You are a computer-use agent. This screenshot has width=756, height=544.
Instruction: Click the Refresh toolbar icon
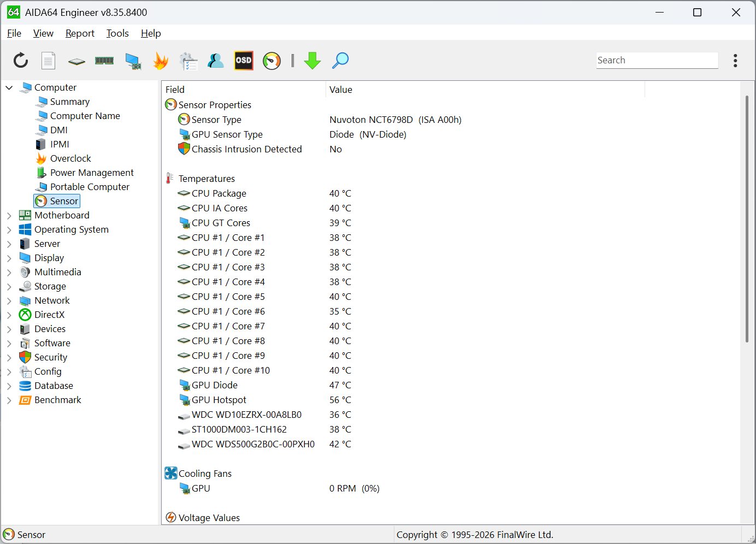pos(21,60)
